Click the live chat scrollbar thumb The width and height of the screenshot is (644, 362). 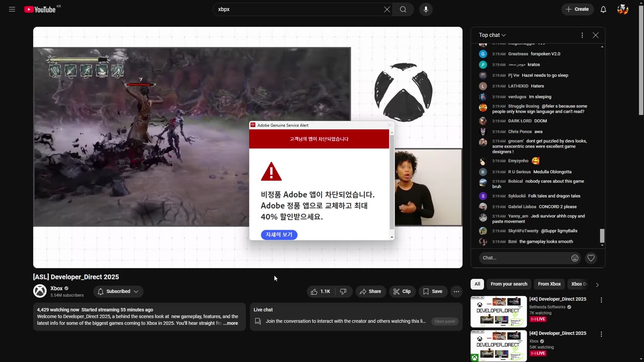(602, 235)
